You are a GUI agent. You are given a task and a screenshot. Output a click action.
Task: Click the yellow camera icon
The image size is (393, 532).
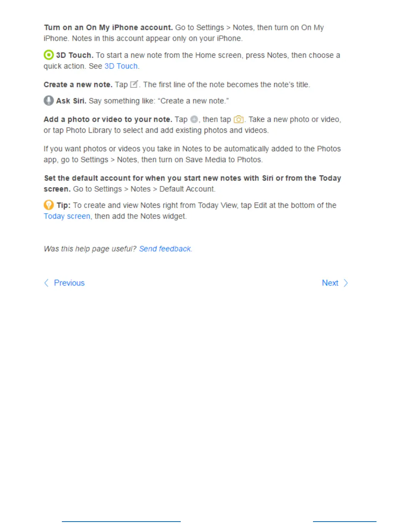click(238, 119)
